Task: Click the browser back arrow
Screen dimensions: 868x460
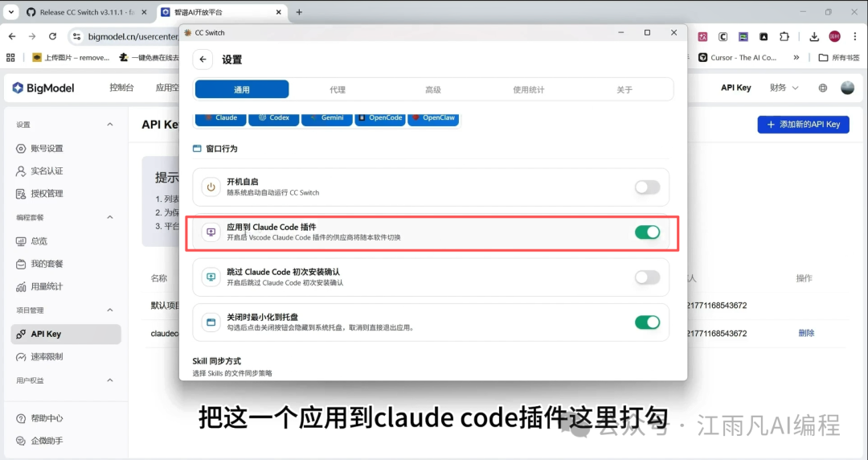Action: pyautogui.click(x=12, y=36)
